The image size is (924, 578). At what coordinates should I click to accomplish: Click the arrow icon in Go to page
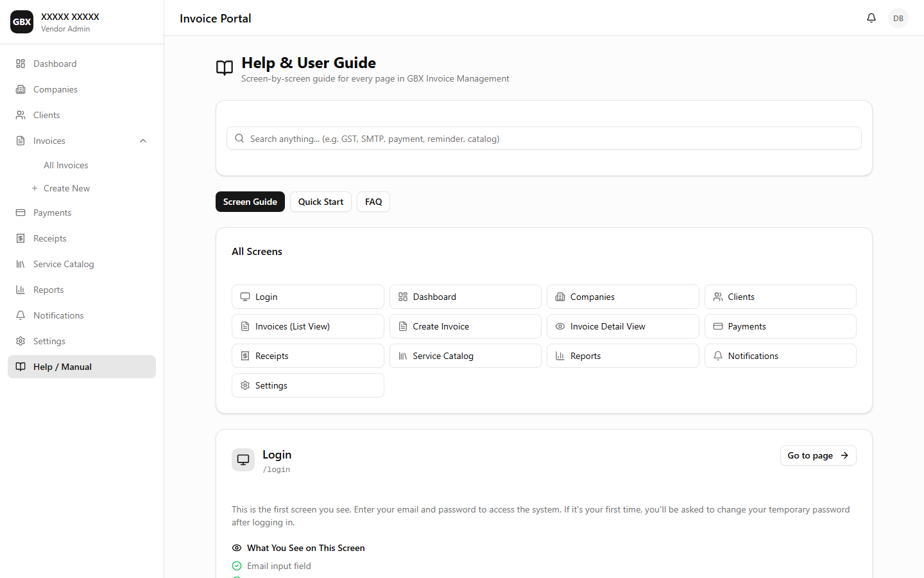pos(844,455)
